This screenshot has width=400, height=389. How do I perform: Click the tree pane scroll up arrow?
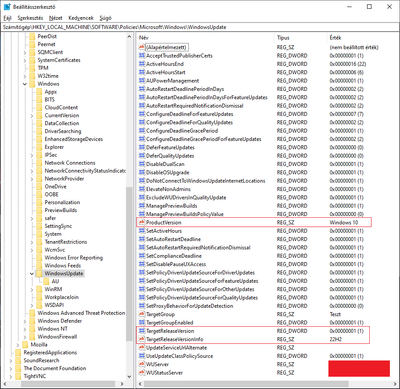click(x=129, y=36)
